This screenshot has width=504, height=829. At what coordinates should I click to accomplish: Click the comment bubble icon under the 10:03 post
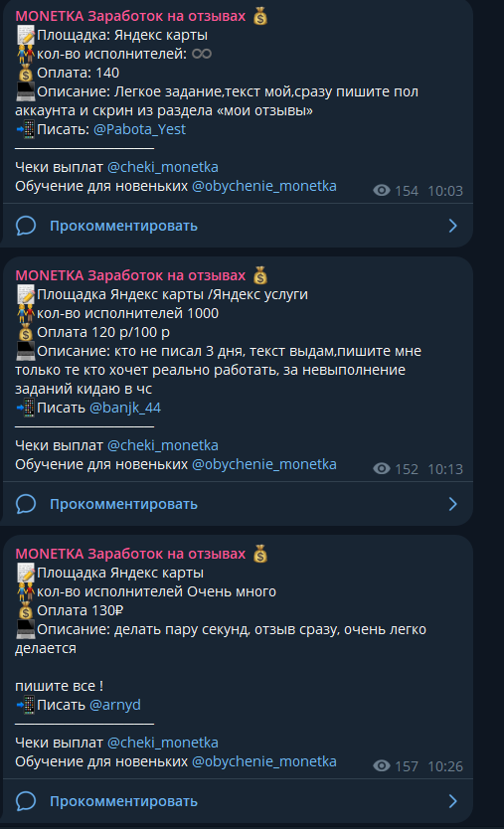tap(26, 226)
